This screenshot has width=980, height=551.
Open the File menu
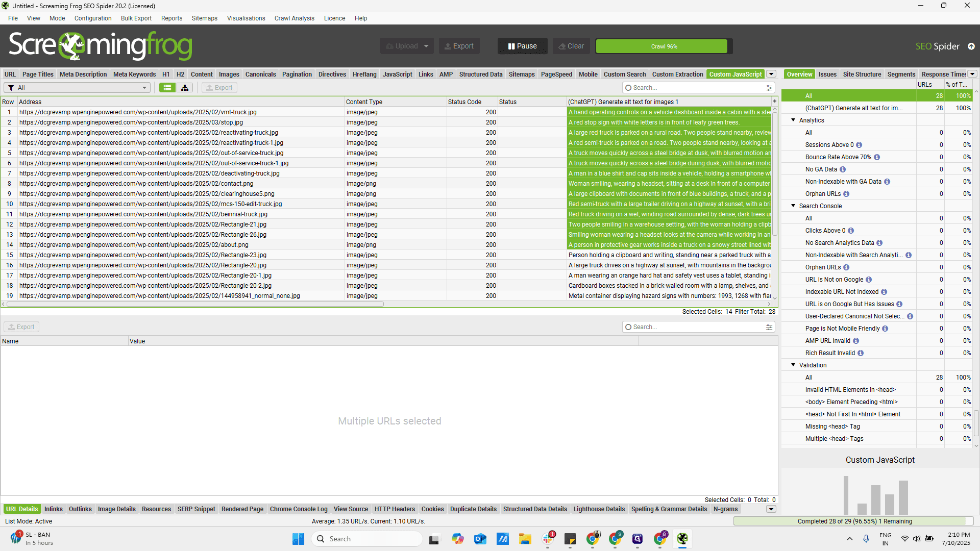coord(13,18)
